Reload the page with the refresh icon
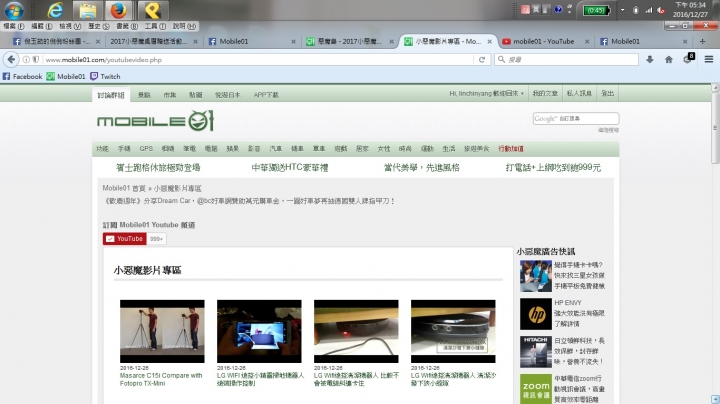The image size is (720, 404). [482, 60]
